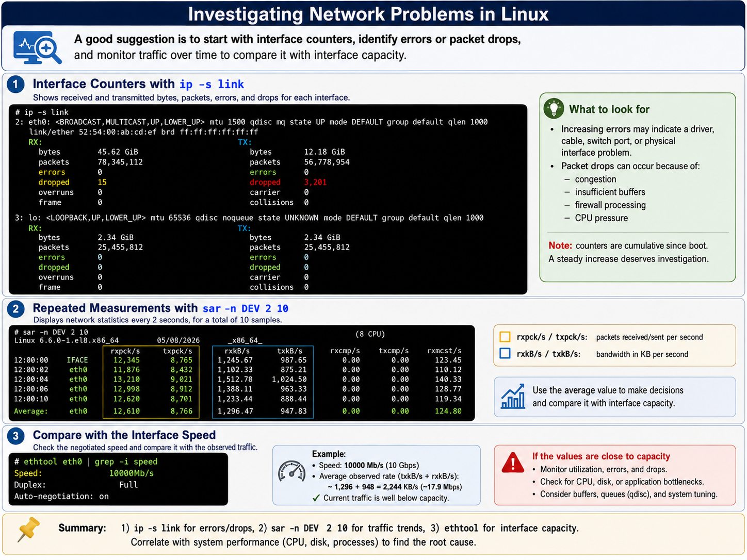The width and height of the screenshot is (747, 560).
Task: Click the '3: lo:' loopback interface line
Action: (x=249, y=218)
